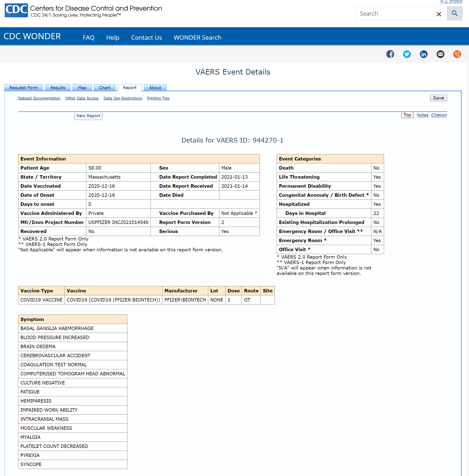The image size is (469, 476).
Task: Select INTRACRANIAL MASS symptom row
Action: click(73, 419)
